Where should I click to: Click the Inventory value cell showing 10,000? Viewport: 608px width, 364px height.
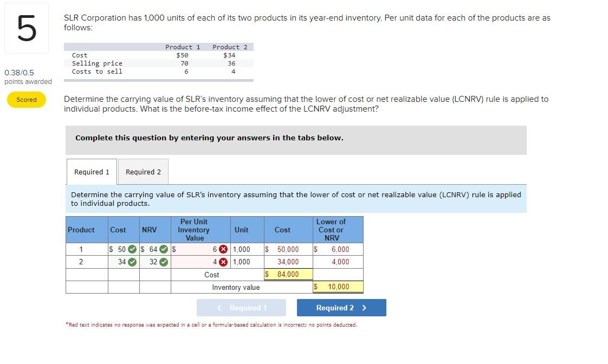click(338, 287)
